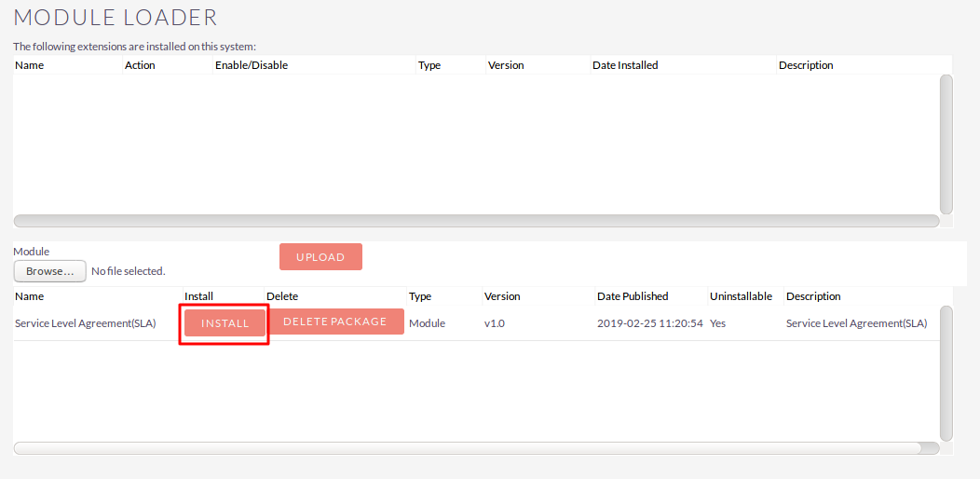Click the Install column header
The image size is (980, 479).
[x=198, y=296]
